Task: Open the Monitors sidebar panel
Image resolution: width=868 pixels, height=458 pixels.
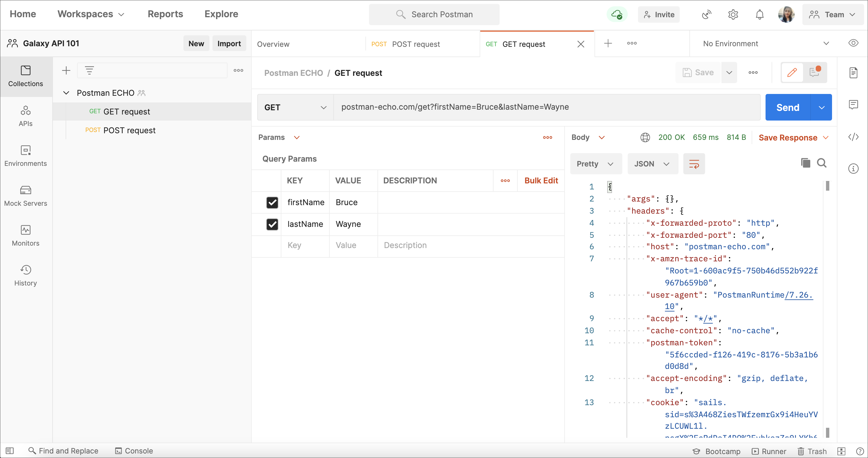Action: click(26, 236)
